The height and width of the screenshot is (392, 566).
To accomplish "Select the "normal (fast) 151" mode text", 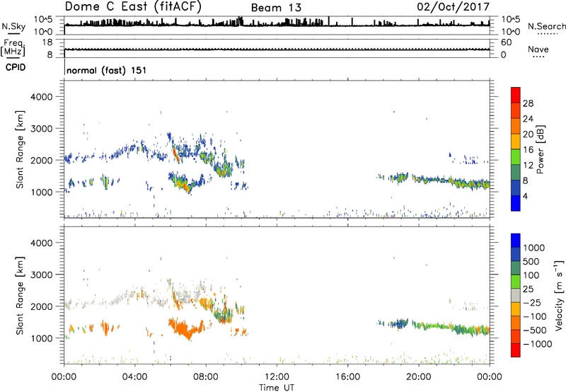I will [x=107, y=70].
